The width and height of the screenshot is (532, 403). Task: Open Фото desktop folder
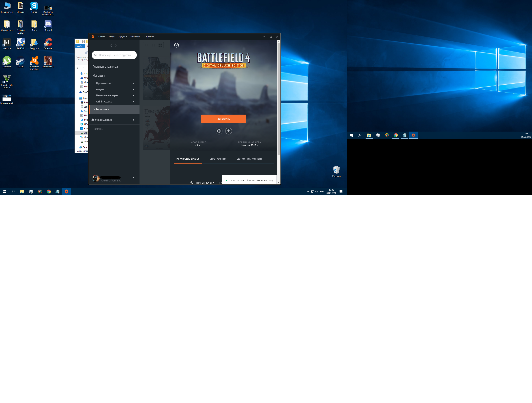(x=34, y=26)
